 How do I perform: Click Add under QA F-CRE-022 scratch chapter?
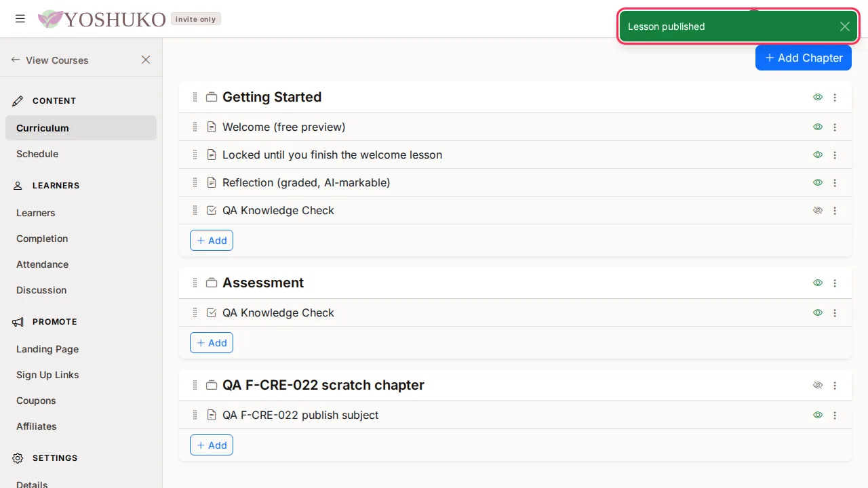(x=212, y=445)
